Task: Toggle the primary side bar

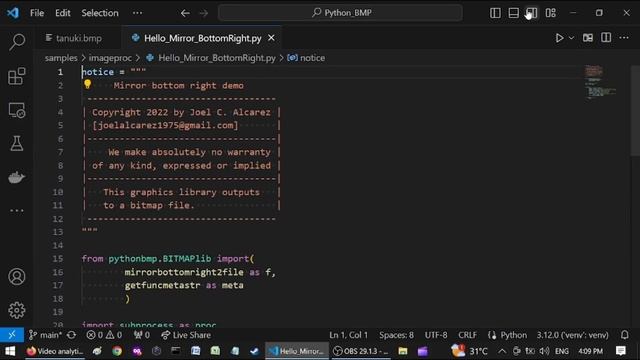Action: coord(495,13)
